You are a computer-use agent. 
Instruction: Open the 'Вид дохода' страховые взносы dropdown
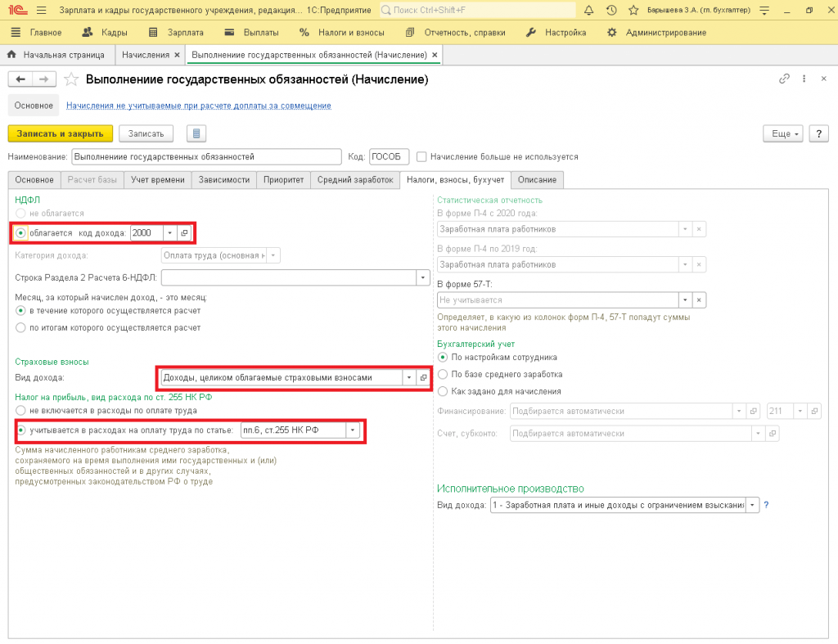point(408,377)
